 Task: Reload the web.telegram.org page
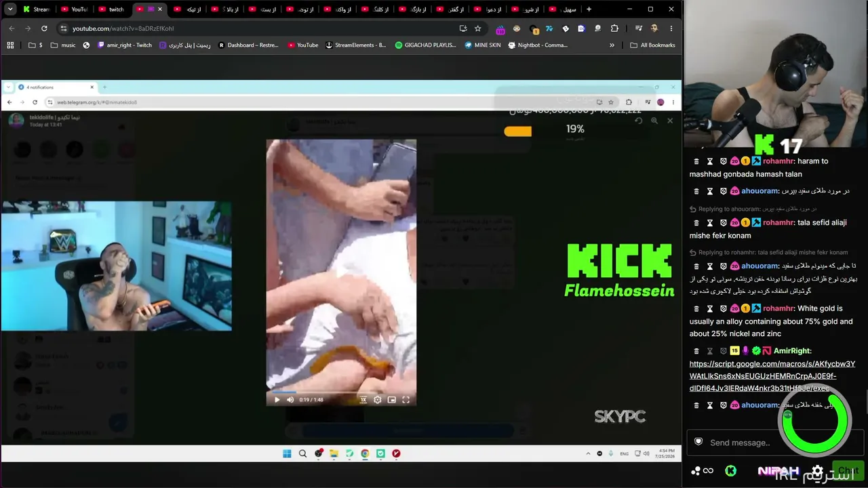coord(35,102)
